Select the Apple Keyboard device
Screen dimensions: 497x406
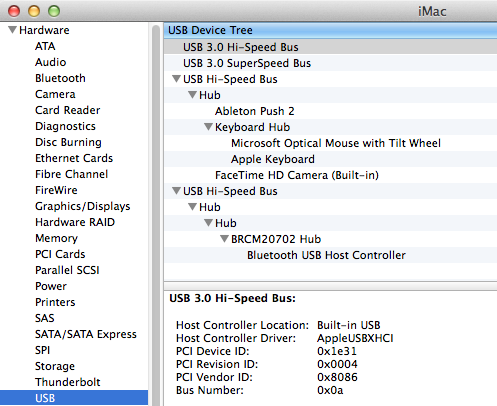[x=273, y=159]
